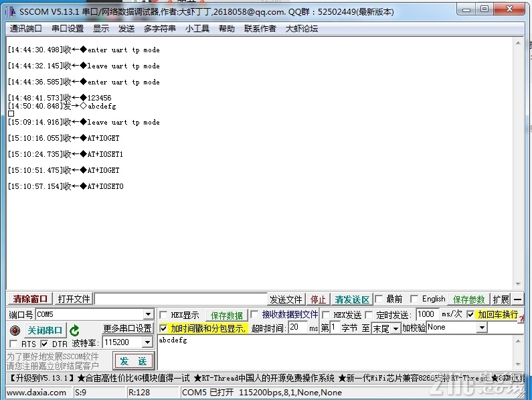Open the 串口设置 menu

coord(68,29)
